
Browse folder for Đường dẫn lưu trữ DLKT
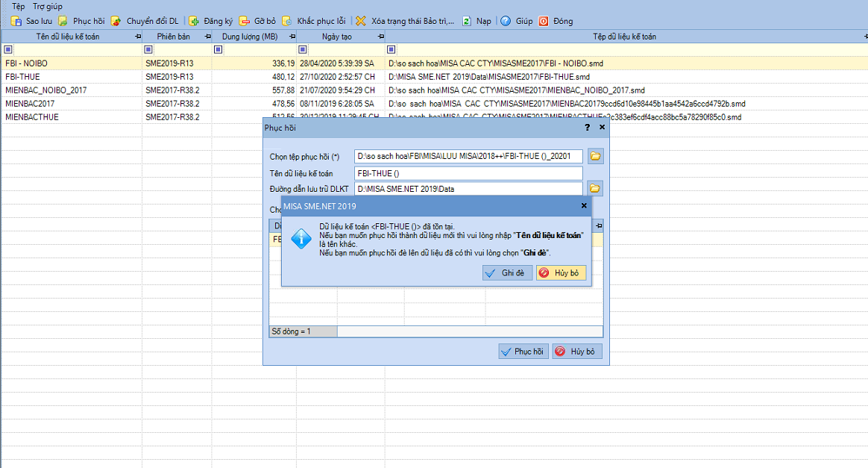595,188
